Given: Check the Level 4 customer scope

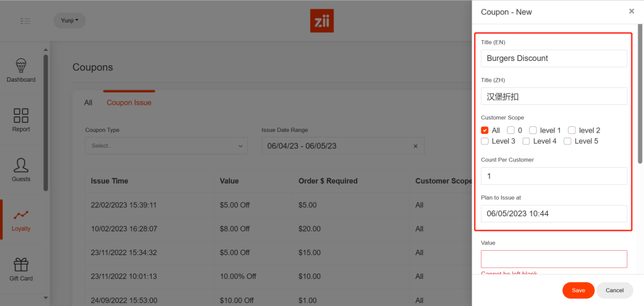Looking at the screenshot, I should tap(526, 141).
